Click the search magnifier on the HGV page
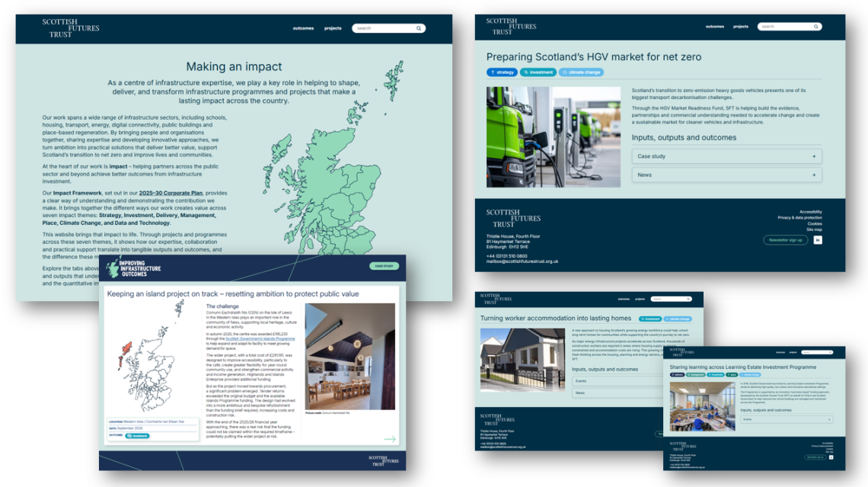Viewport: 868px width, 487px height. tap(815, 27)
